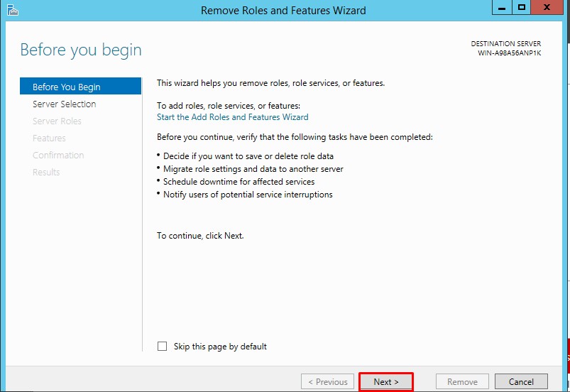Jump to the Confirmation step
Screen dimensions: 570x392
tap(58, 155)
